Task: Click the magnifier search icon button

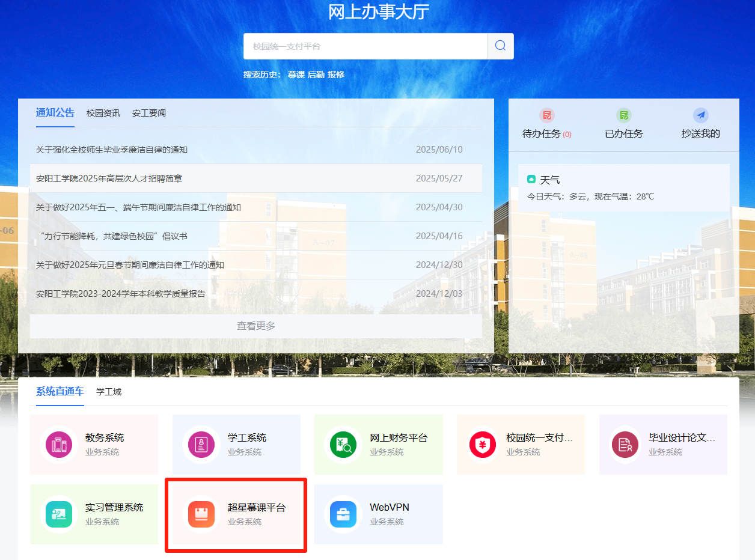Action: point(500,46)
